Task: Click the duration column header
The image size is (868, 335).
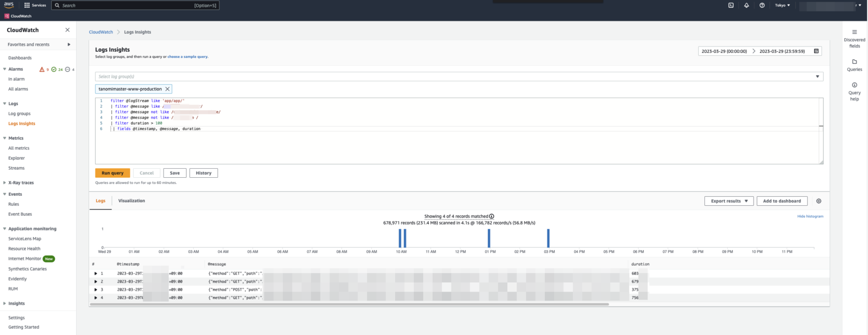Action: tap(640, 264)
